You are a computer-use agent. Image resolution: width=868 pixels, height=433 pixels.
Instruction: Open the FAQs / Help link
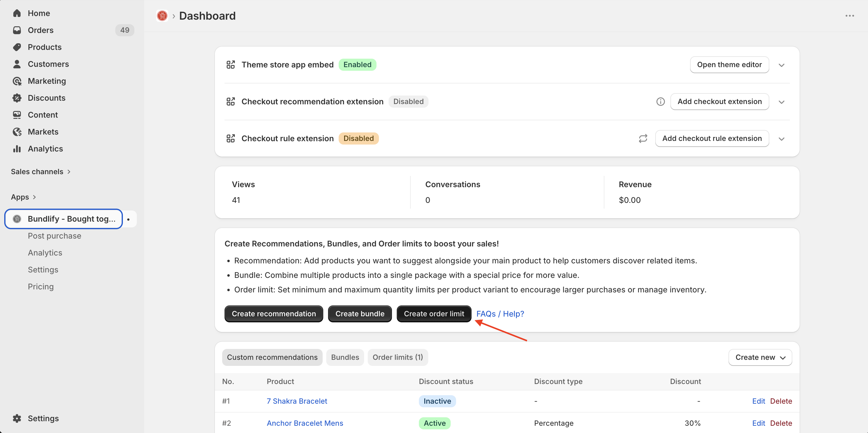point(500,314)
